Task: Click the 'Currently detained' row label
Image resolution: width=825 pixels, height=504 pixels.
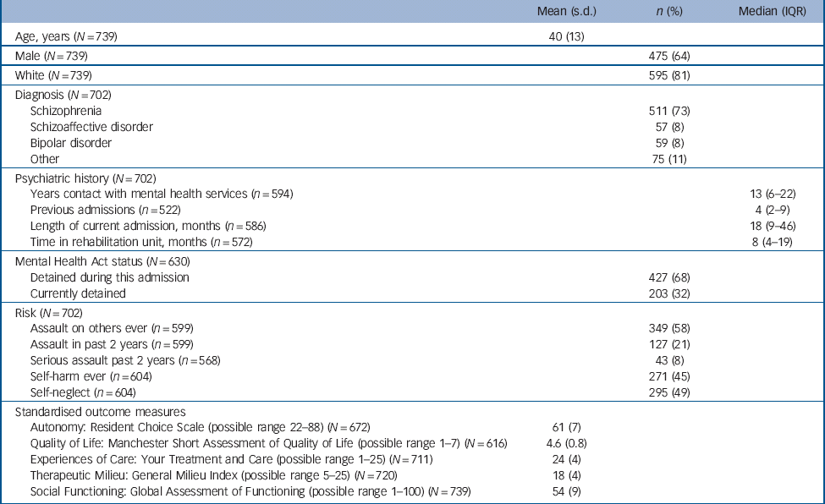Action: 77,293
